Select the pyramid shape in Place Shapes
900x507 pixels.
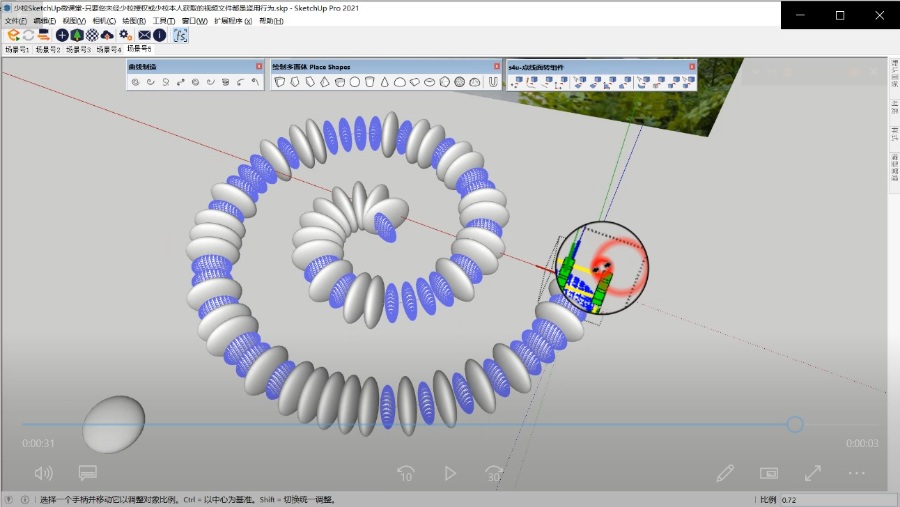(x=325, y=82)
